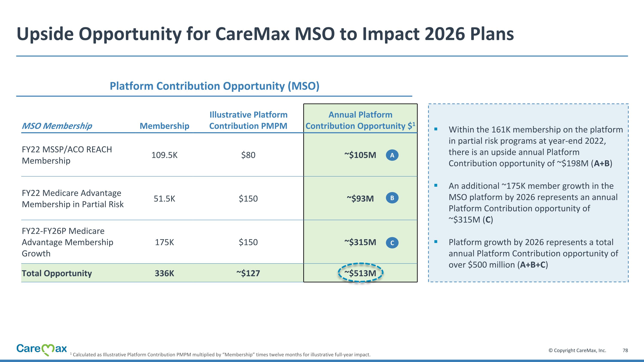644x362 pixels.
Task: Select FY22 MSSP/ACO REACH Membership row label
Action: [x=67, y=155]
